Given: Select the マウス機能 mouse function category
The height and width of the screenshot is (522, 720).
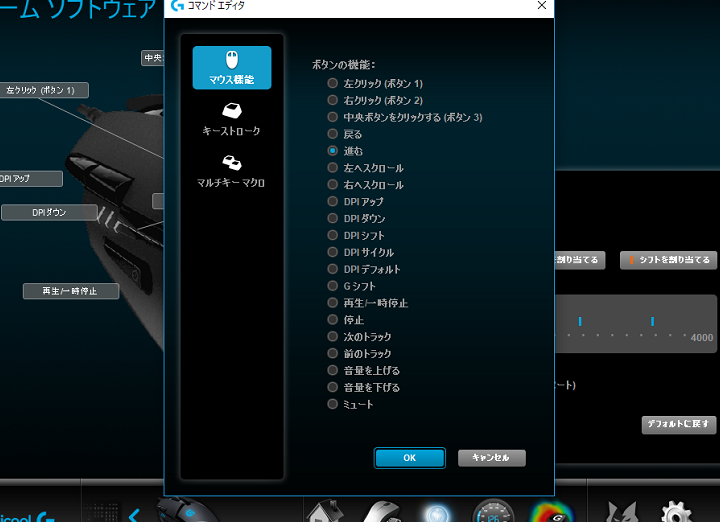Looking at the screenshot, I should pyautogui.click(x=231, y=67).
